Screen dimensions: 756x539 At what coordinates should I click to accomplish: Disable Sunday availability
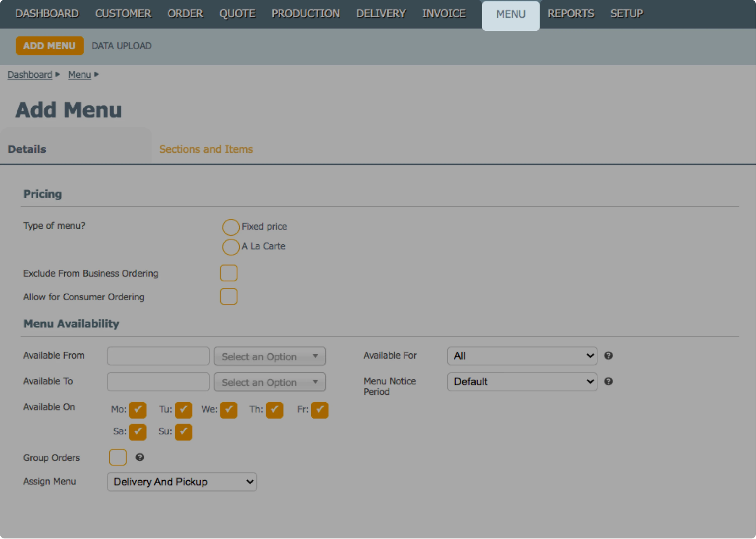183,432
